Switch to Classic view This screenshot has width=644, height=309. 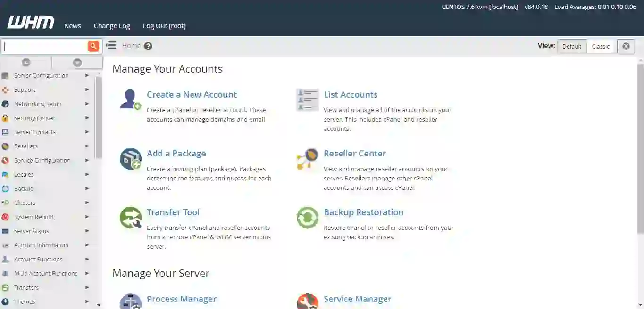coord(601,46)
